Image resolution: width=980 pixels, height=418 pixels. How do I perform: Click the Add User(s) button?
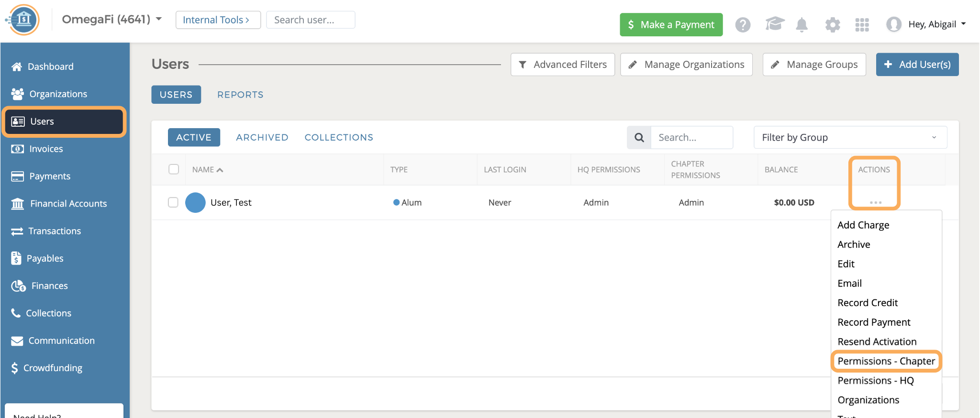(x=917, y=65)
